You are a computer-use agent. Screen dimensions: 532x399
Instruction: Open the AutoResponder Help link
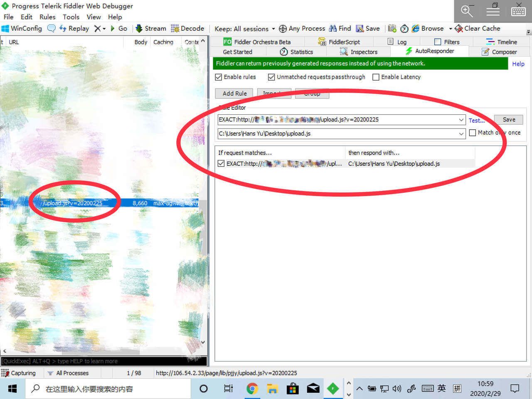point(518,64)
